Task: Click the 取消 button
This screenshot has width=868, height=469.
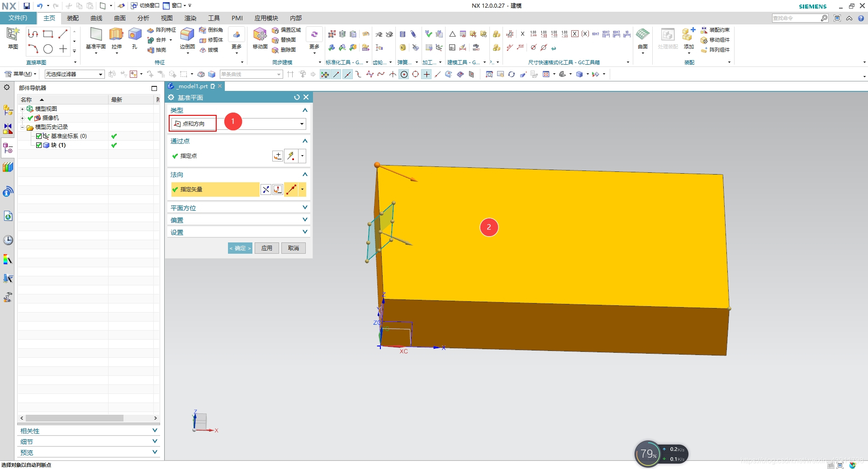Action: click(x=294, y=248)
